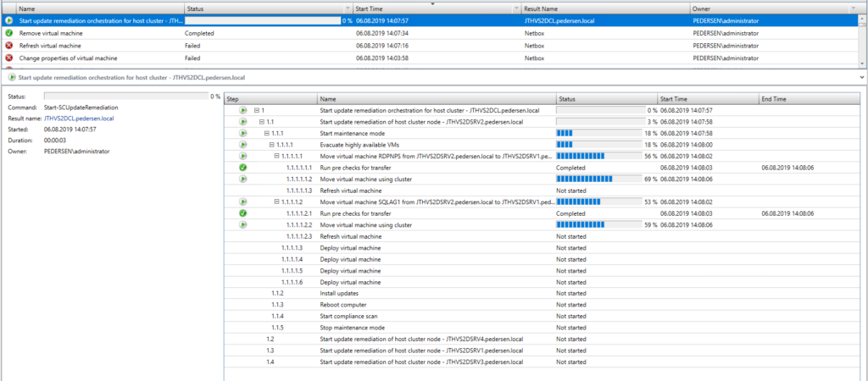Open Status column filter dropdown in jobs list

point(348,8)
